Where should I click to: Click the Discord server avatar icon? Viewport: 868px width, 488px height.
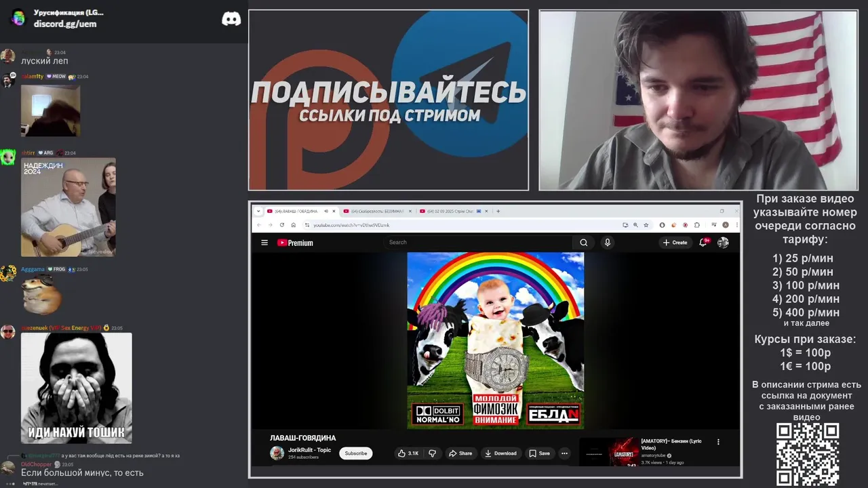[x=18, y=18]
